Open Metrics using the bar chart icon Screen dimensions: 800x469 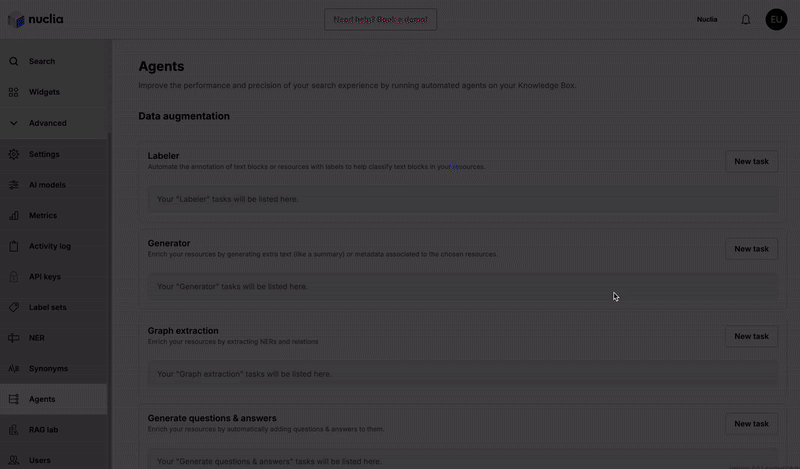tap(14, 215)
